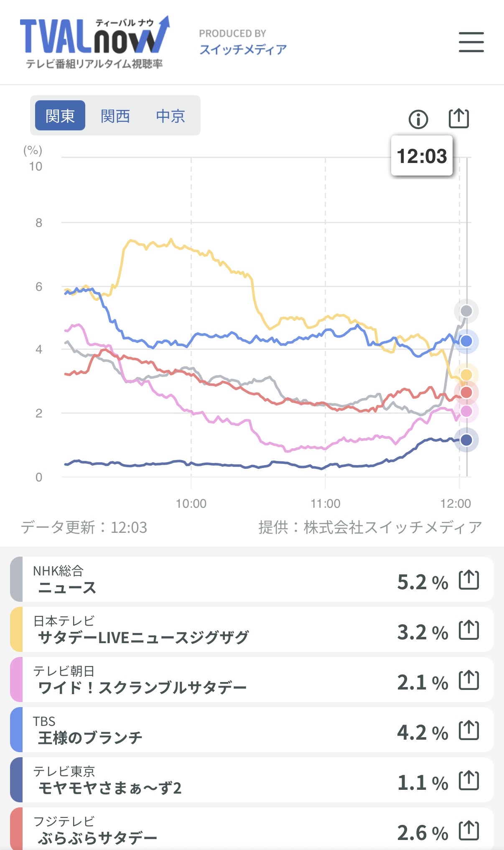Viewport: 504px width, 850px height.
Task: Click the yellow 日本テレビ chart endpoint
Action: click(x=466, y=375)
